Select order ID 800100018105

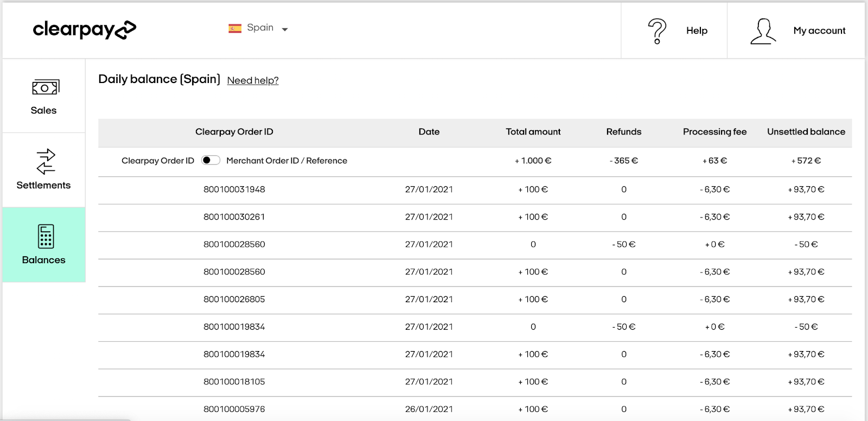234,382
